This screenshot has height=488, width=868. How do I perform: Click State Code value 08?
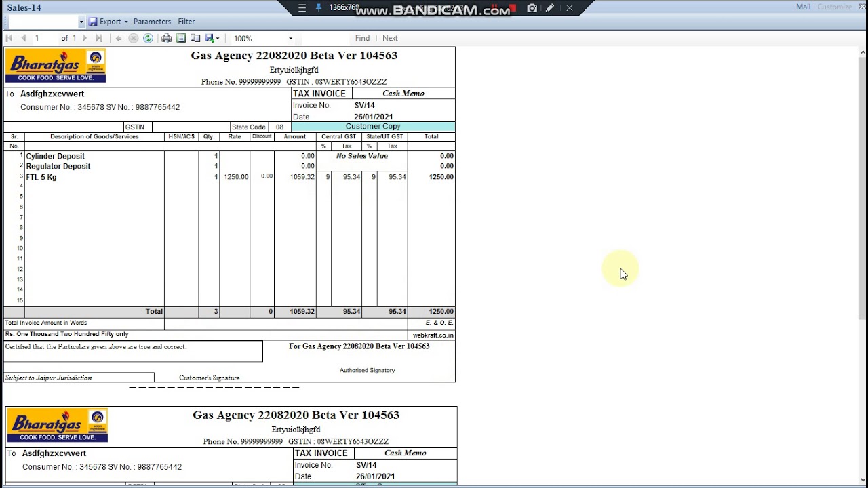(279, 127)
